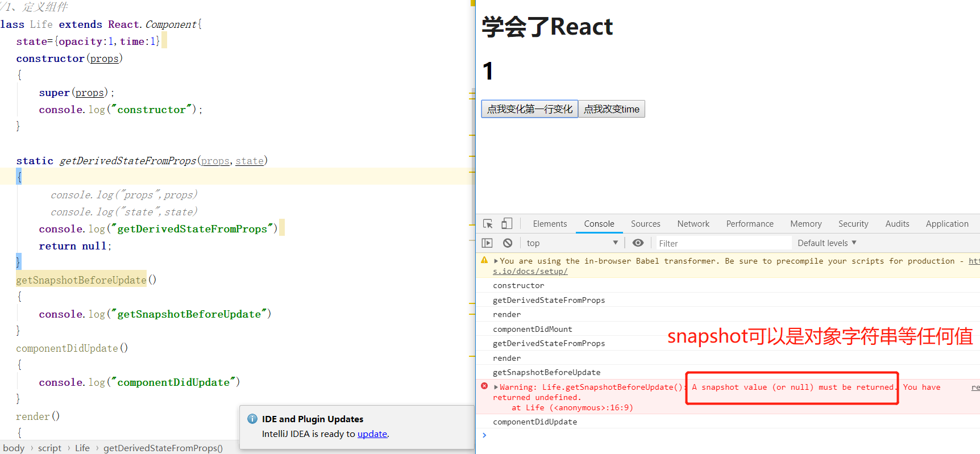Focus the console Filter input field
This screenshot has width=980, height=454.
[724, 243]
